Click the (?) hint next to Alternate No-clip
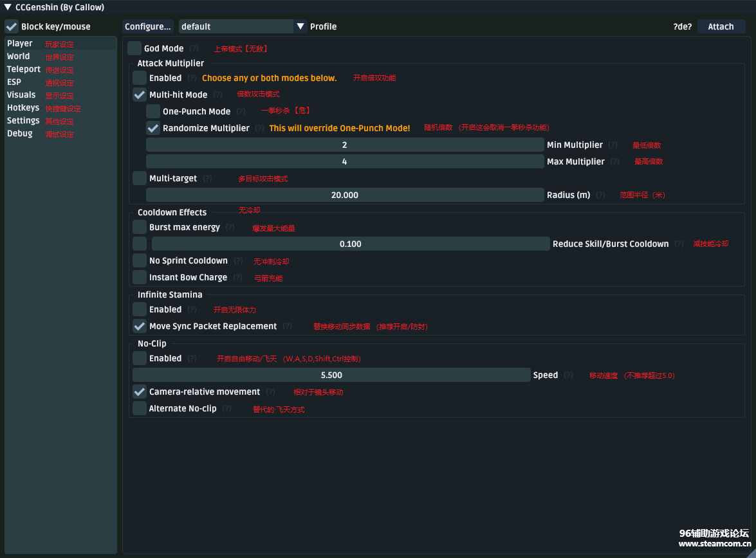Viewport: 756px width, 558px height. pos(226,409)
